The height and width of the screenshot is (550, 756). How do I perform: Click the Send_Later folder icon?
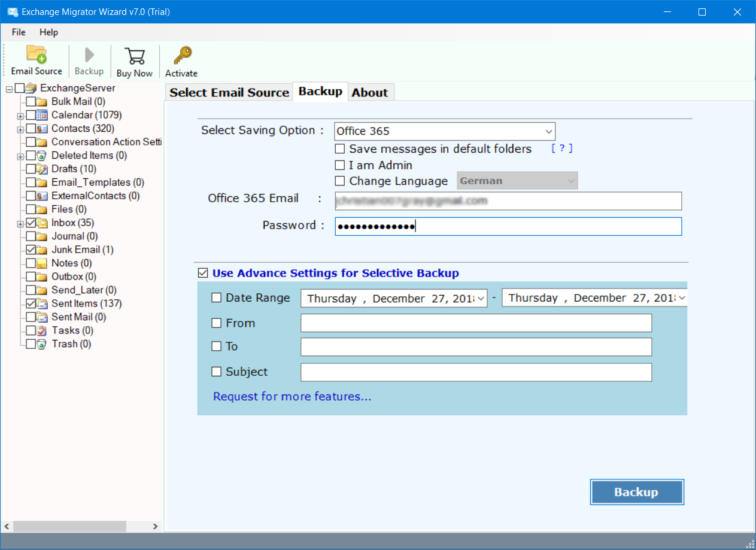tap(42, 290)
